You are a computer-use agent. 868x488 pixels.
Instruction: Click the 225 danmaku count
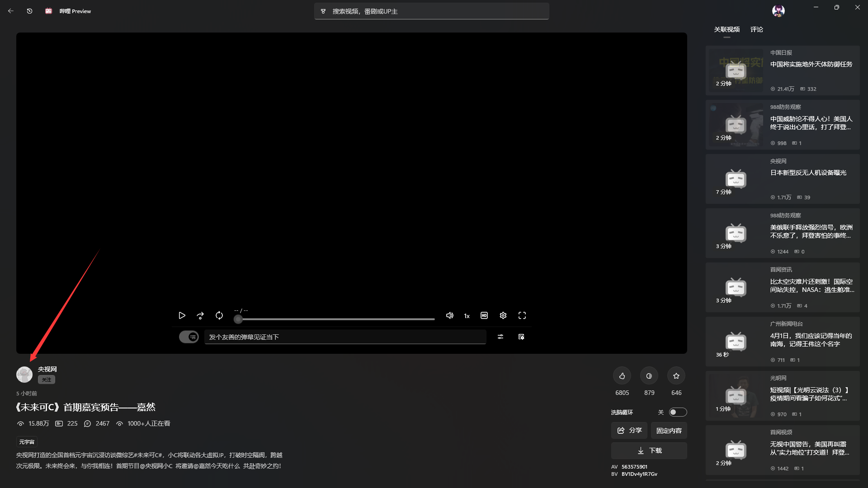point(72,423)
